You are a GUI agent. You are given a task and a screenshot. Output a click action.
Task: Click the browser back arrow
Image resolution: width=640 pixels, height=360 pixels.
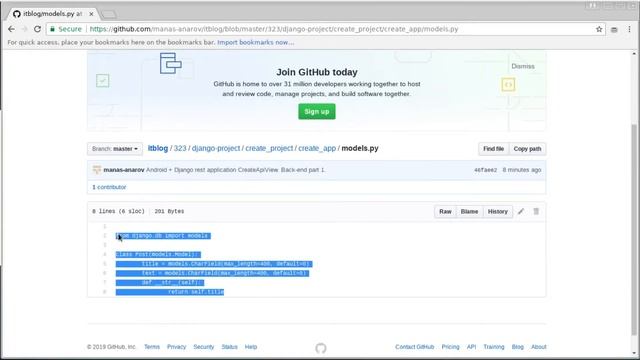coord(11,29)
